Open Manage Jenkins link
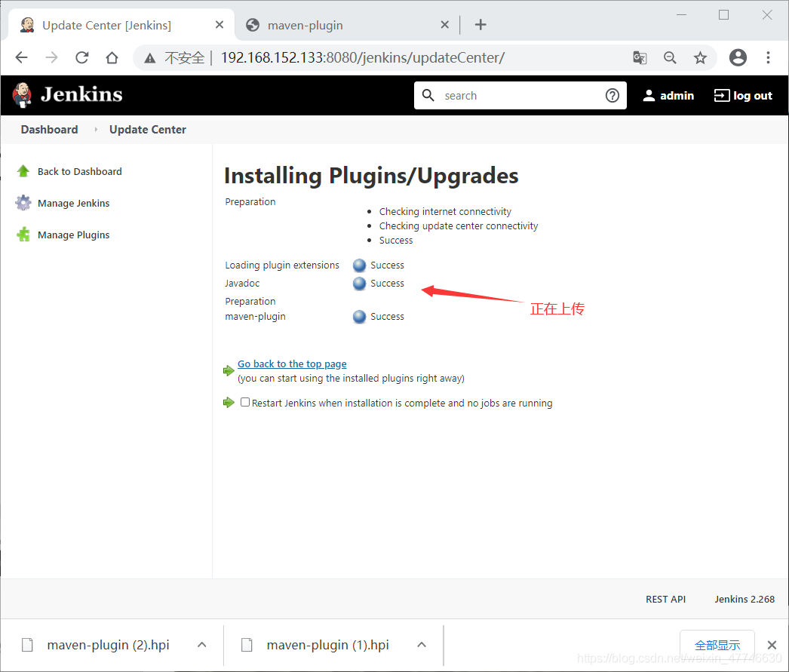 pyautogui.click(x=73, y=203)
